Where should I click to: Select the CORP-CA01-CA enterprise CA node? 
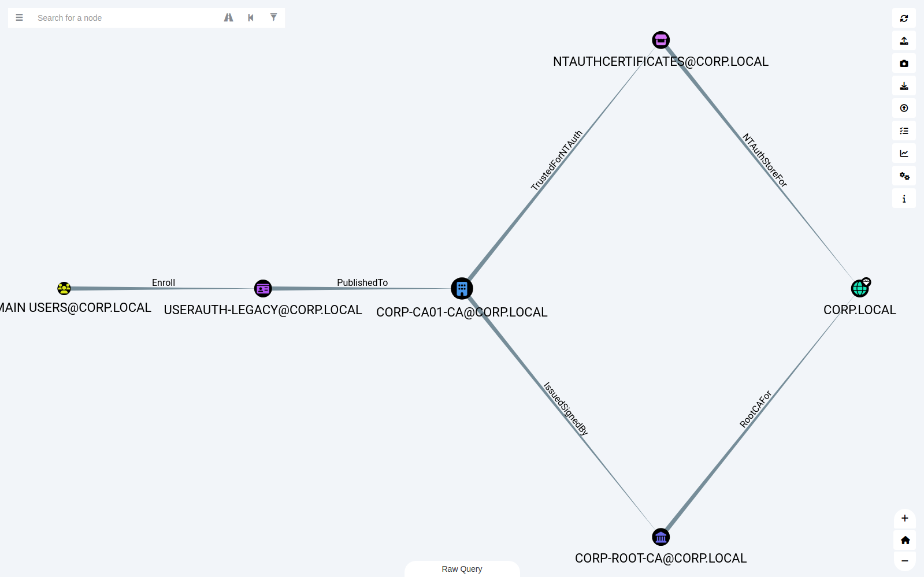coord(462,288)
